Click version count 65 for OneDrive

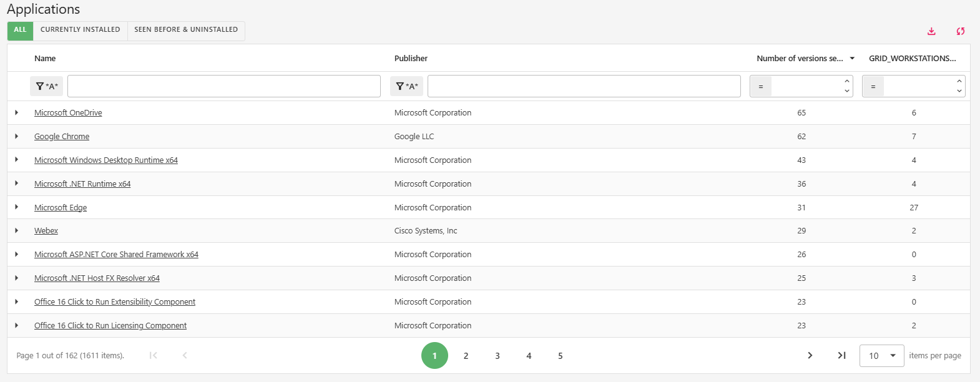801,113
